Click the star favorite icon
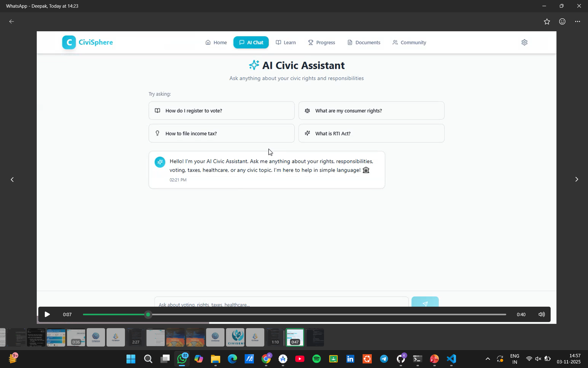588x368 pixels. [547, 21]
